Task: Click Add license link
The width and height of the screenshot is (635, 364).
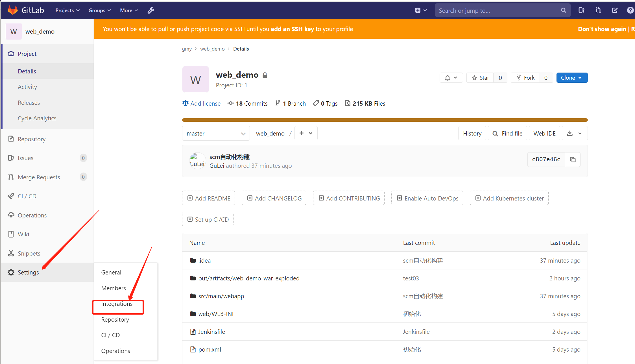Action: (201, 103)
